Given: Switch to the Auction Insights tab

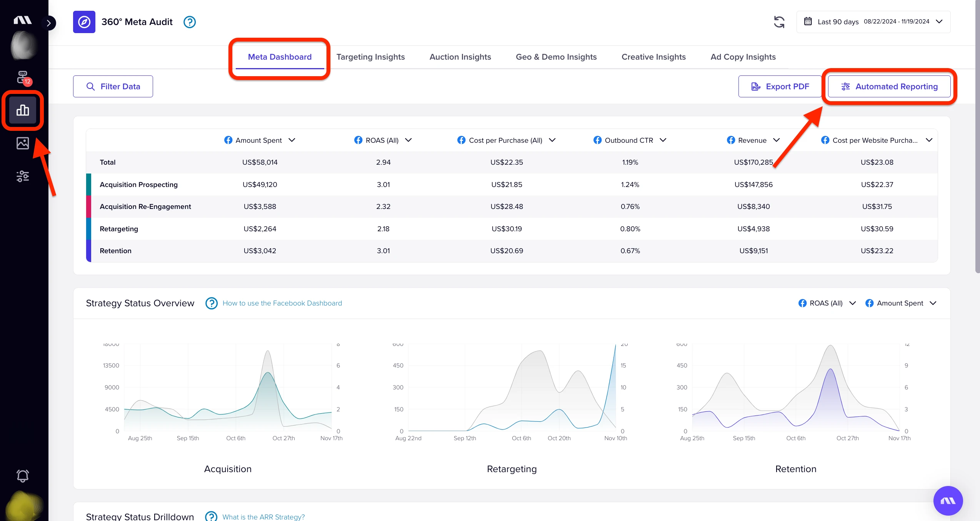Looking at the screenshot, I should pos(460,57).
